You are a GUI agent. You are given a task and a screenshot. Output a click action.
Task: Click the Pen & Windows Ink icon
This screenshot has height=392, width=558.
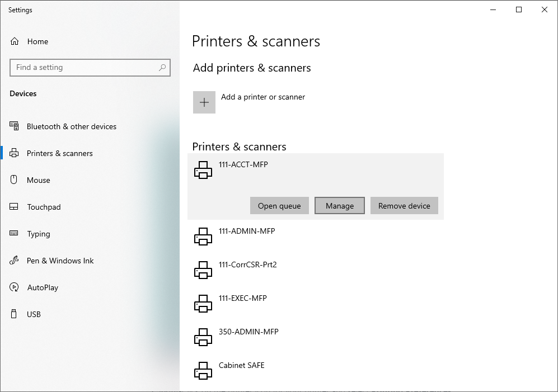13,261
